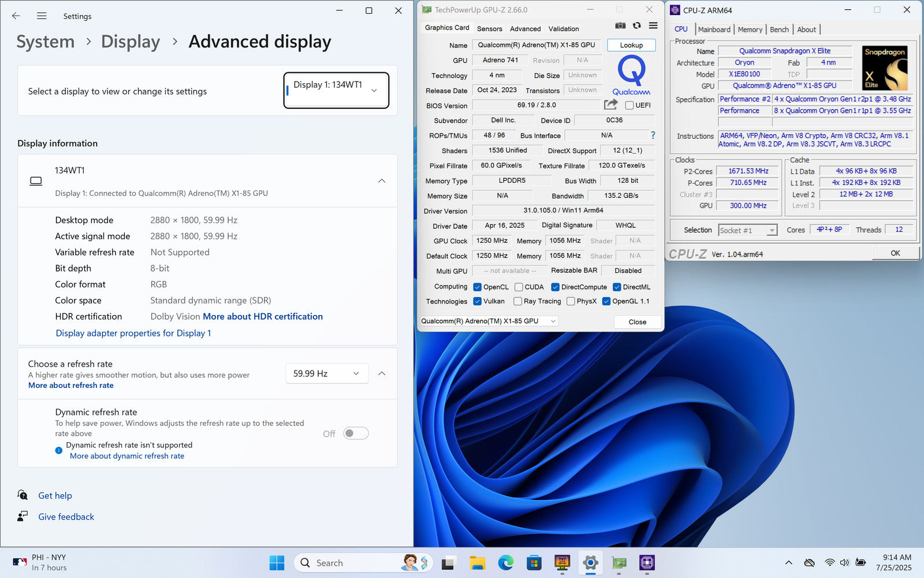Open the About tab in CPU-Z
The height and width of the screenshot is (578, 924).
806,29
